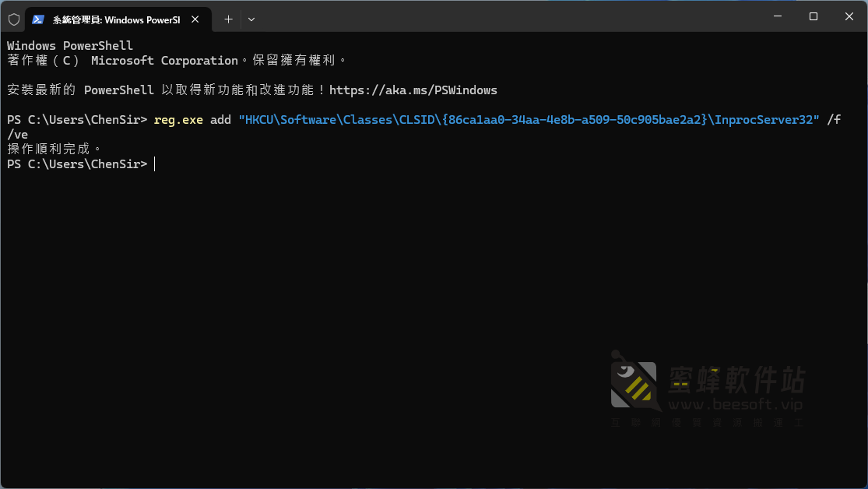Click the "Windows PowerShell" header line

tap(70, 45)
